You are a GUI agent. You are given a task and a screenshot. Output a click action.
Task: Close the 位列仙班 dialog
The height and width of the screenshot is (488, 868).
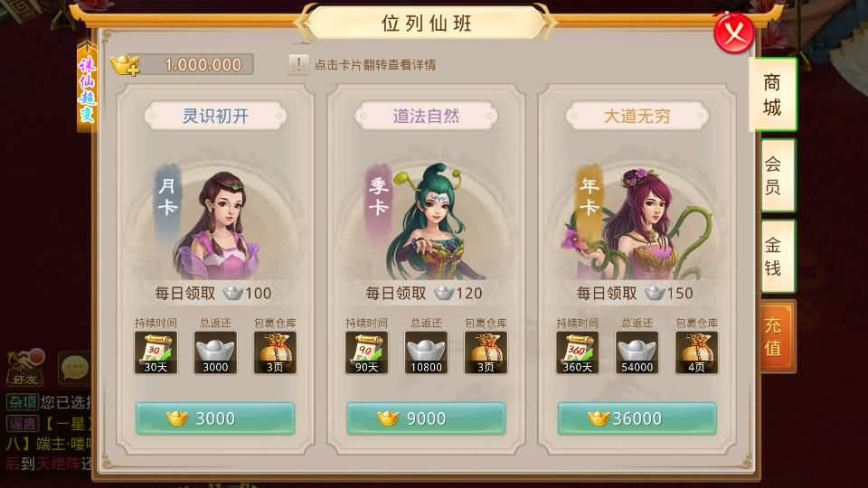pyautogui.click(x=734, y=33)
